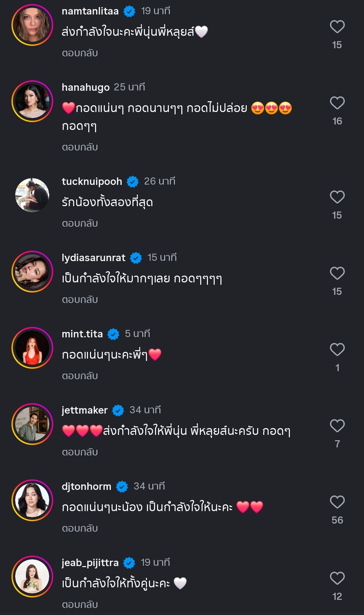Like namtanlitaa's comment with the heart

pyautogui.click(x=337, y=27)
